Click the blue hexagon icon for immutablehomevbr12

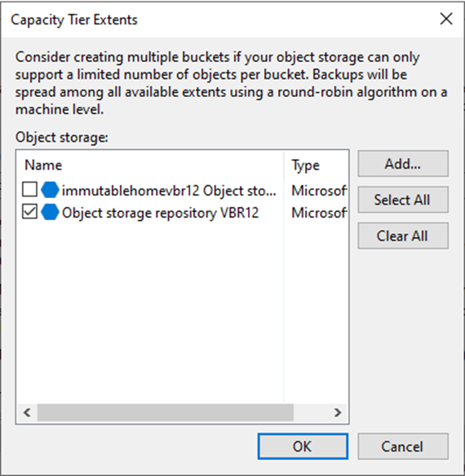tap(50, 191)
